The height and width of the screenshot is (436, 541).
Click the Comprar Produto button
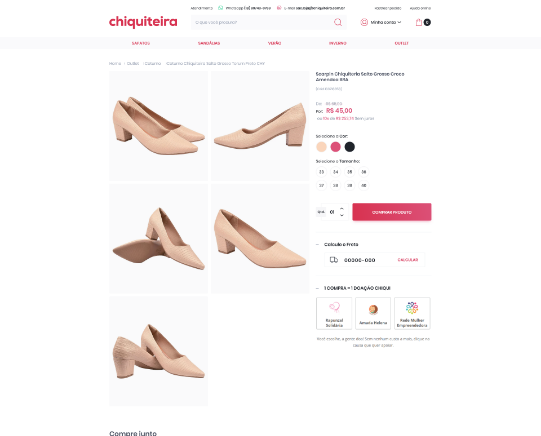click(x=392, y=212)
